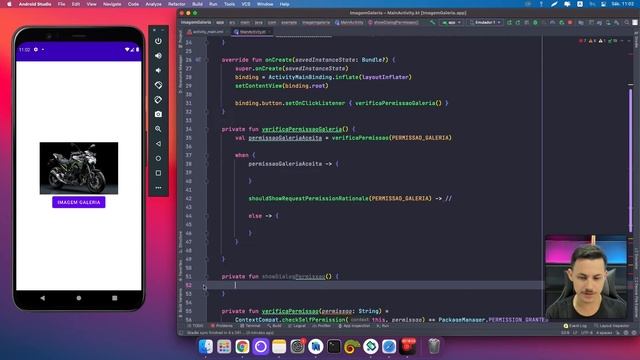This screenshot has height=360, width=640.
Task: Open the Refactor menu
Action: pos(177,4)
